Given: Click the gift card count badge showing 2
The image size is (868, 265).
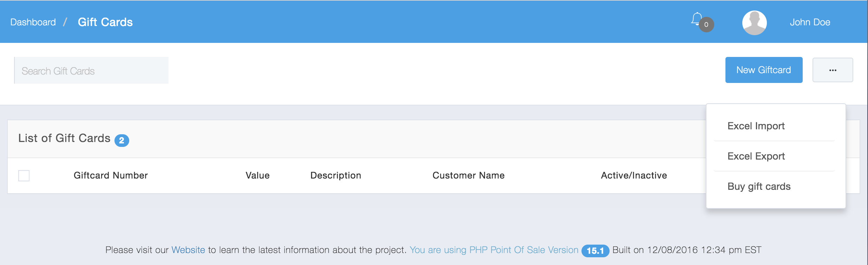Looking at the screenshot, I should tap(121, 141).
